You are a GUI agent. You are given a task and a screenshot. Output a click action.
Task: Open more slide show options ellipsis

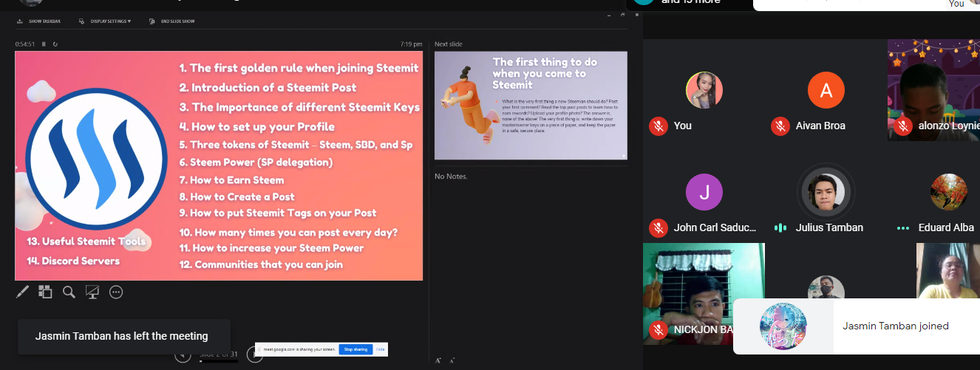116,292
